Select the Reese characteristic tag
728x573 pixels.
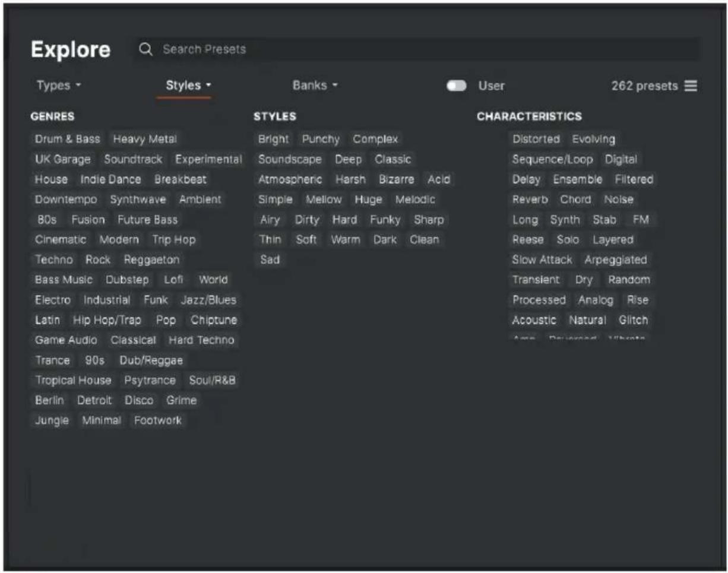(528, 240)
